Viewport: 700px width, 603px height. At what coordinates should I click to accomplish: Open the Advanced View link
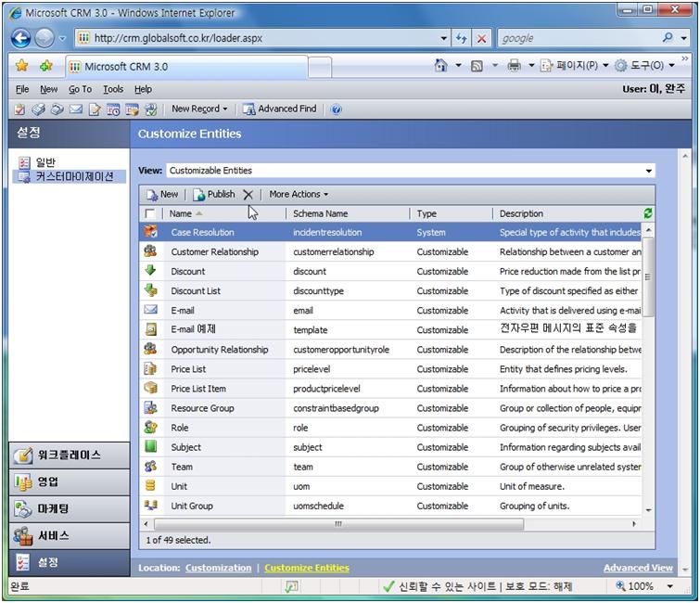(638, 568)
